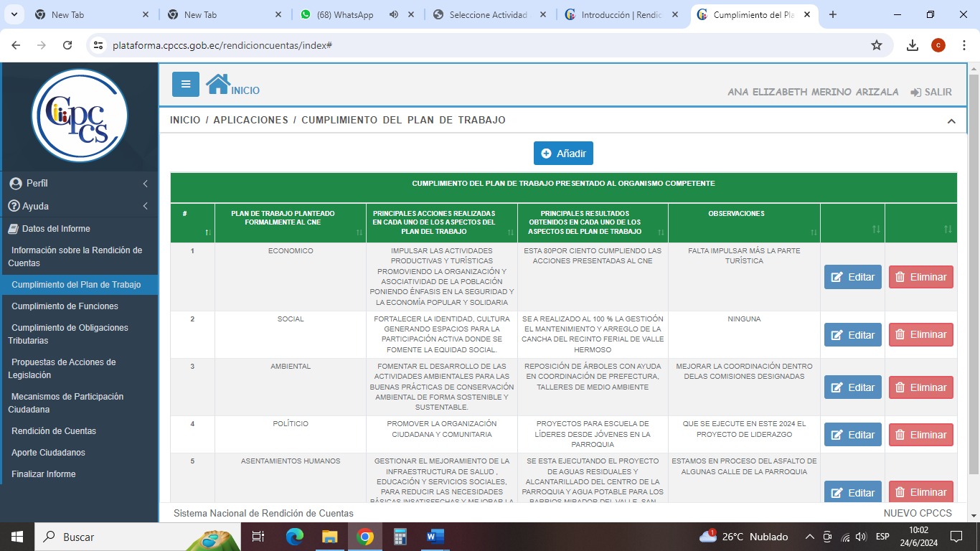
Task: Open browser downloads icon
Action: pyautogui.click(x=912, y=45)
